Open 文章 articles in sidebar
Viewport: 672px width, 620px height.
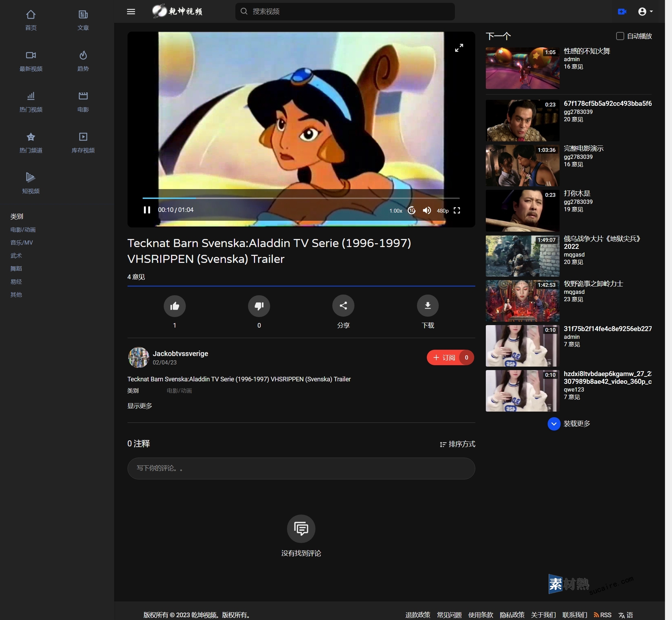(83, 20)
